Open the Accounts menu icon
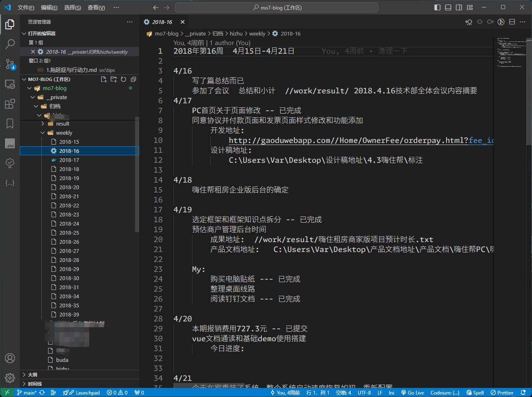532x397 pixels. tap(10, 358)
